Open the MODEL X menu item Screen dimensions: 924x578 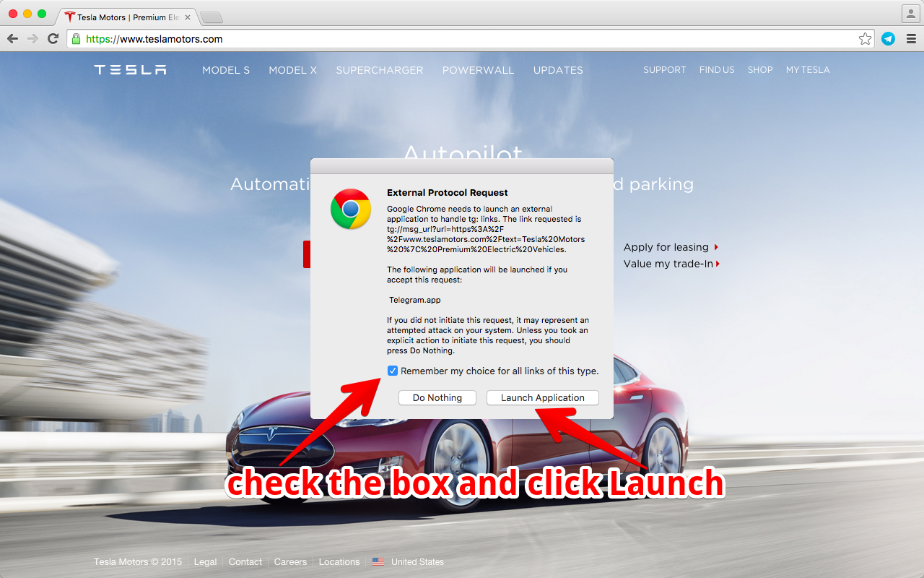(x=293, y=70)
